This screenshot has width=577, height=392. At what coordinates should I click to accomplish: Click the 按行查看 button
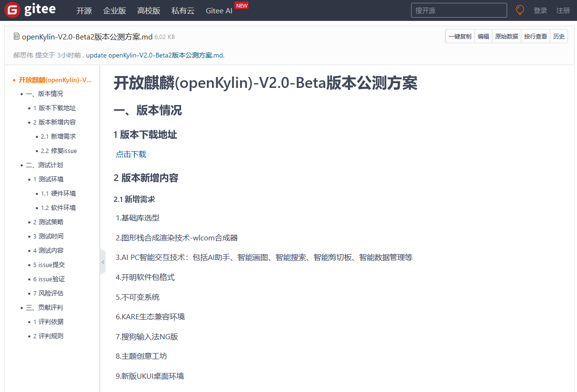[x=536, y=36]
